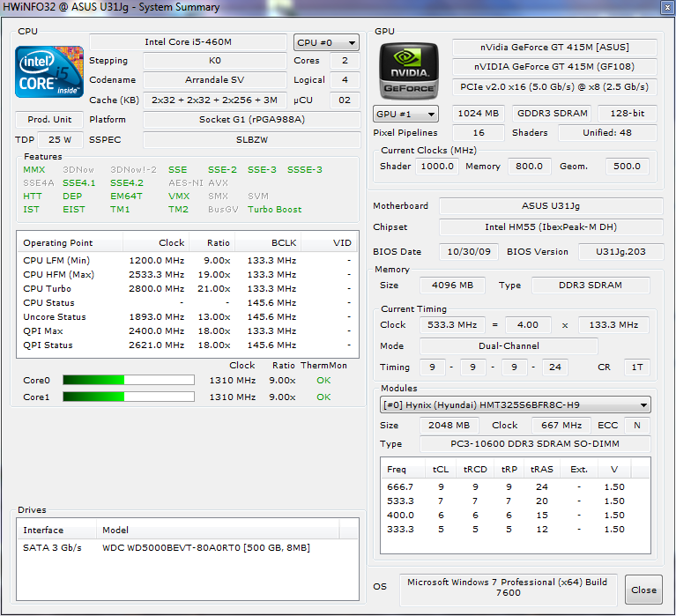Click the Unified: 48 shaders field

tap(607, 133)
